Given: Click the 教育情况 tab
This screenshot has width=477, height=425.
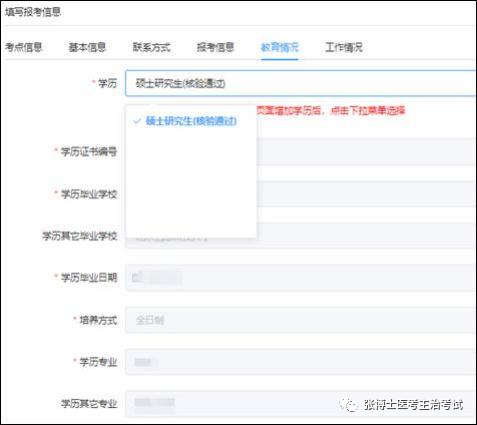Looking at the screenshot, I should 279,47.
